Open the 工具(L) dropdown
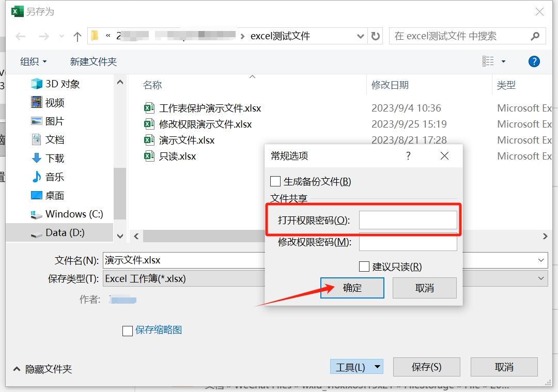Viewport: 558px width, 392px height. click(357, 367)
